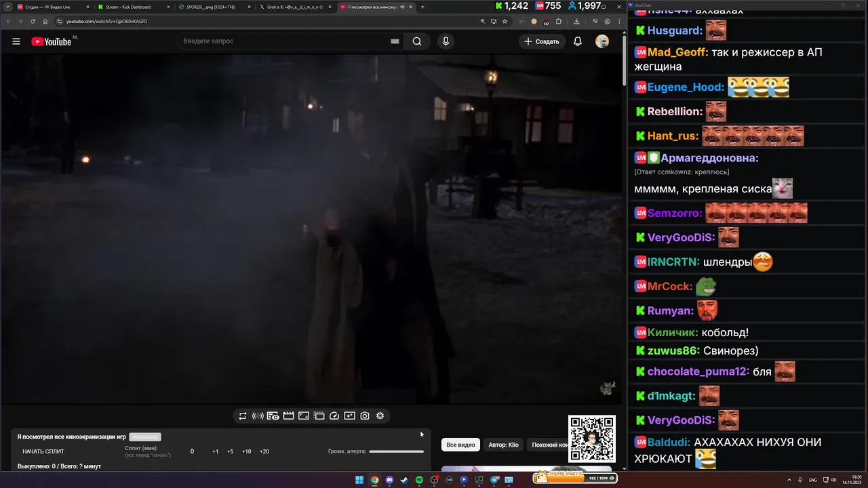Click the browser home button
The width and height of the screenshot is (868, 488).
point(45,21)
